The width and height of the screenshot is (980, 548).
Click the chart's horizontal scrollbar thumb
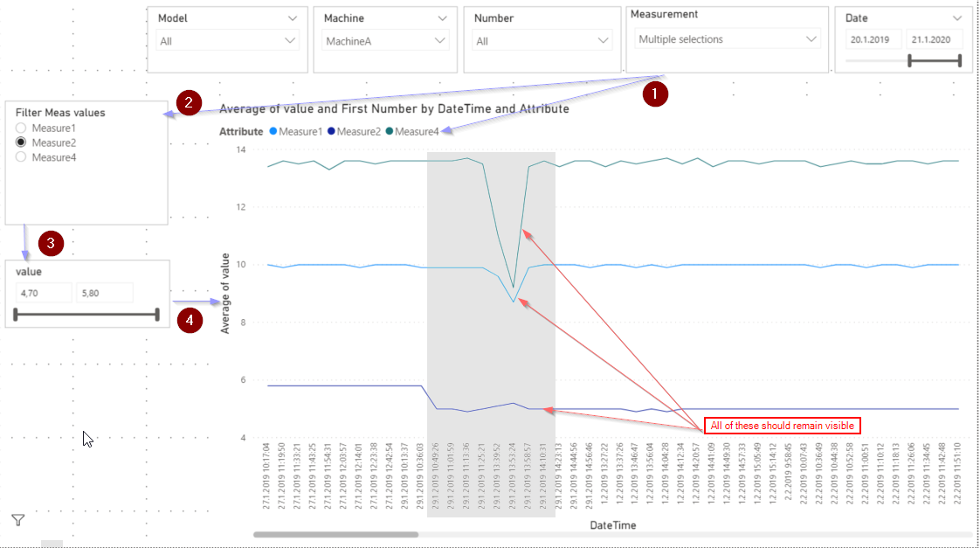tap(335, 535)
